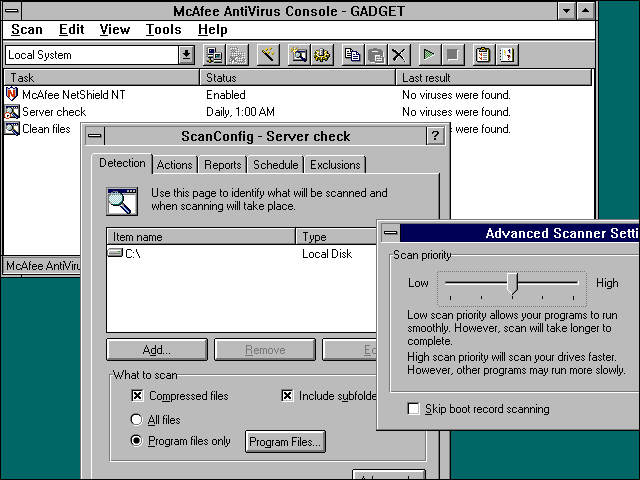Open Advanced Scanner Settings system menu box

[x=391, y=233]
